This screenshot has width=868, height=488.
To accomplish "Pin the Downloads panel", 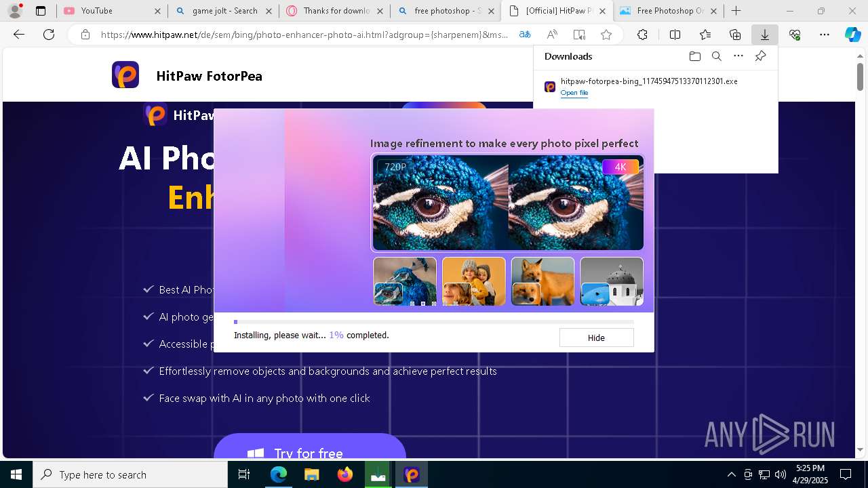I will (x=760, y=56).
